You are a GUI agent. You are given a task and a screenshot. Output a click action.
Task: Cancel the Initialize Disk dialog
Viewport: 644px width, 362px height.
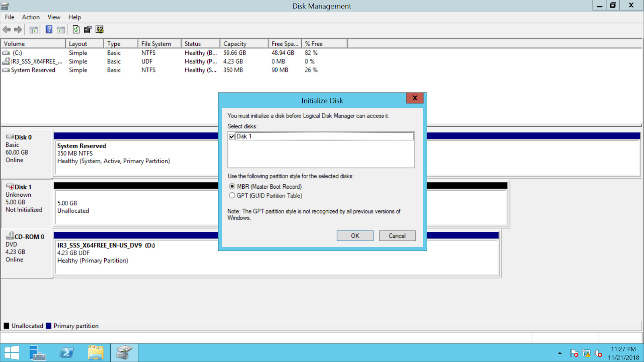pos(397,236)
